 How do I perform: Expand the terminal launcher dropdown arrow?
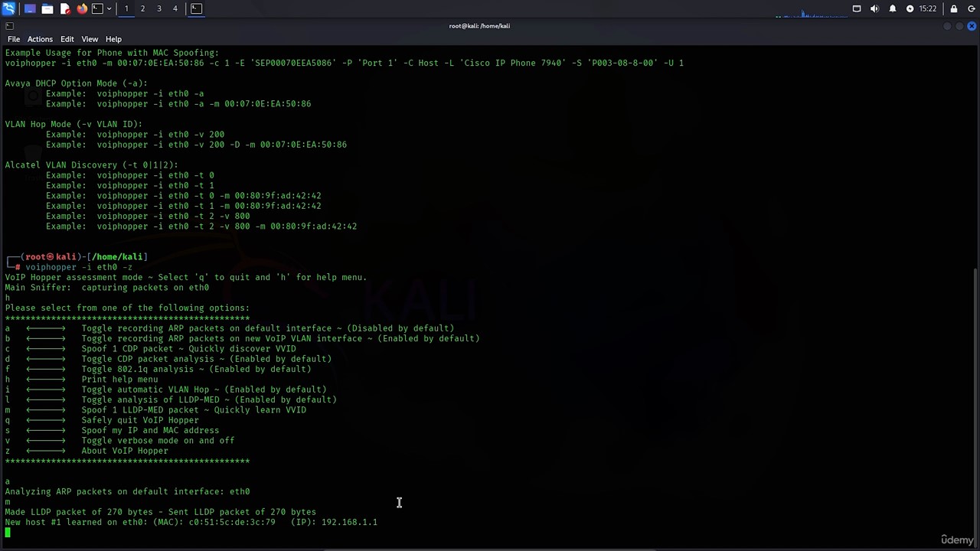click(109, 8)
